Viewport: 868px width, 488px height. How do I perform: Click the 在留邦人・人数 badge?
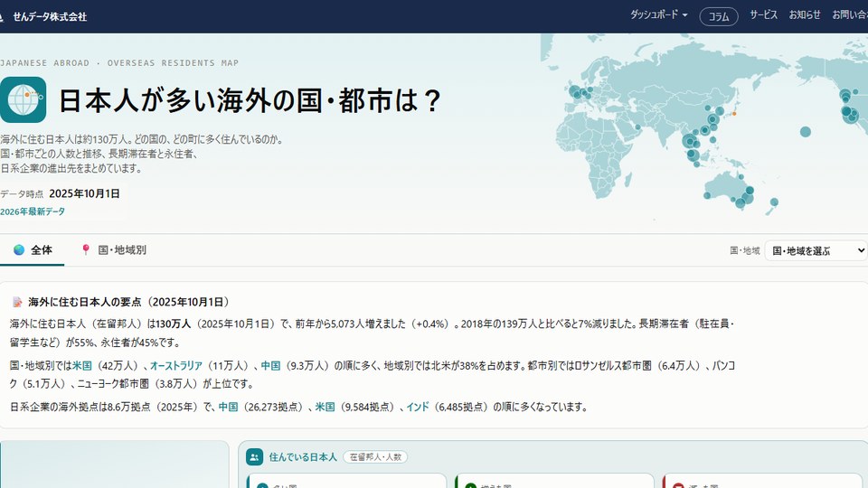[375, 457]
